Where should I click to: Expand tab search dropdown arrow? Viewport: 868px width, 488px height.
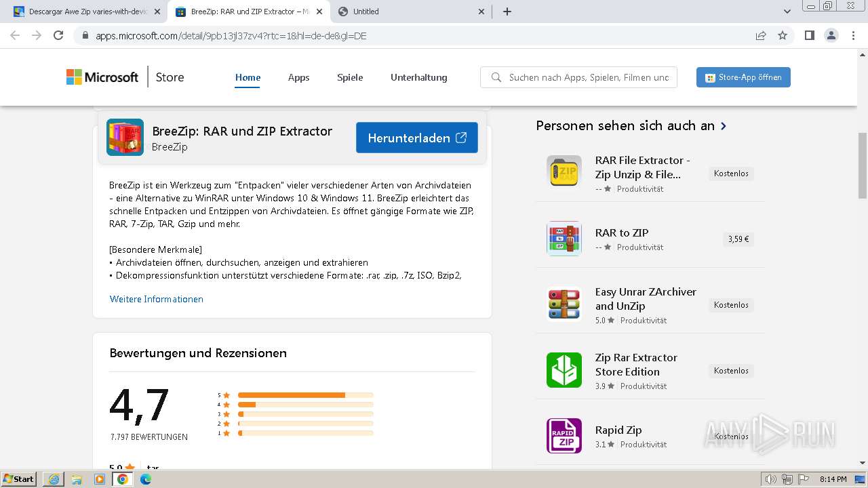click(787, 12)
